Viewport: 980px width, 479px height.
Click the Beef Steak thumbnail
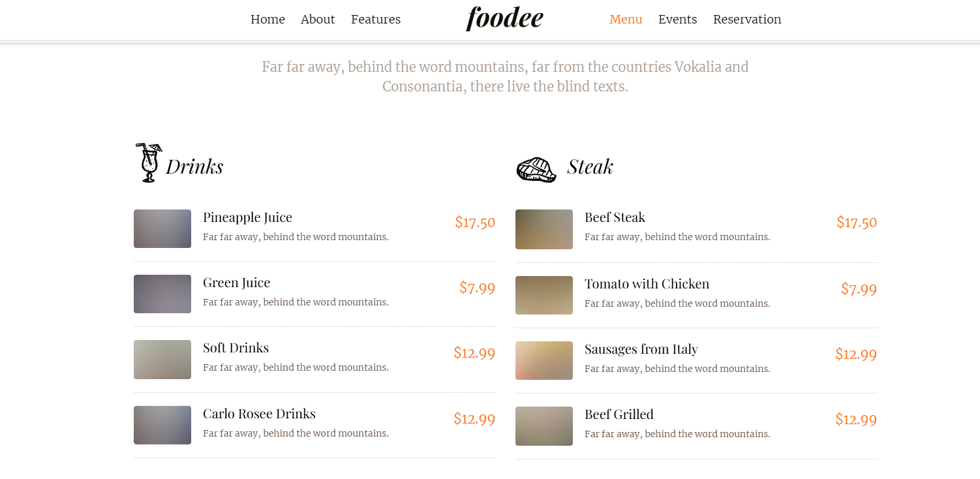(544, 229)
